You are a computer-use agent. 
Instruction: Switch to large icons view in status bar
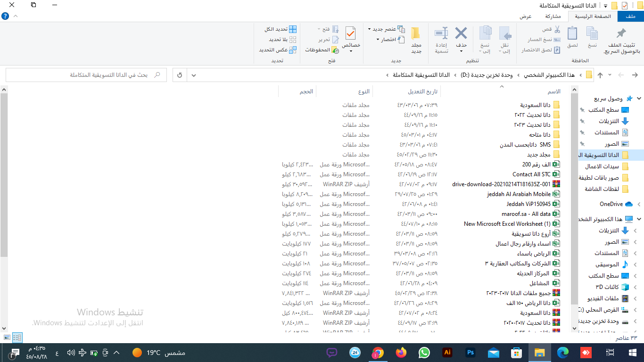[7, 337]
